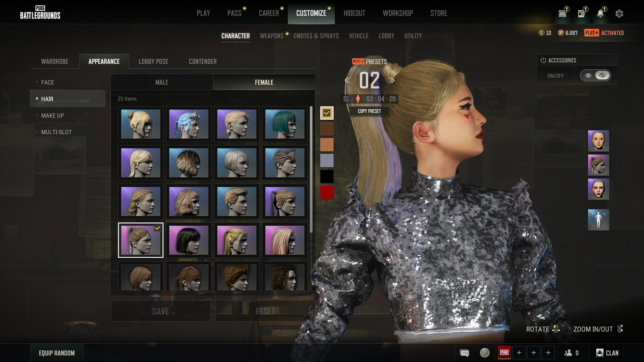Image resolution: width=644 pixels, height=362 pixels.
Task: Click the Reset button
Action: pyautogui.click(x=265, y=311)
